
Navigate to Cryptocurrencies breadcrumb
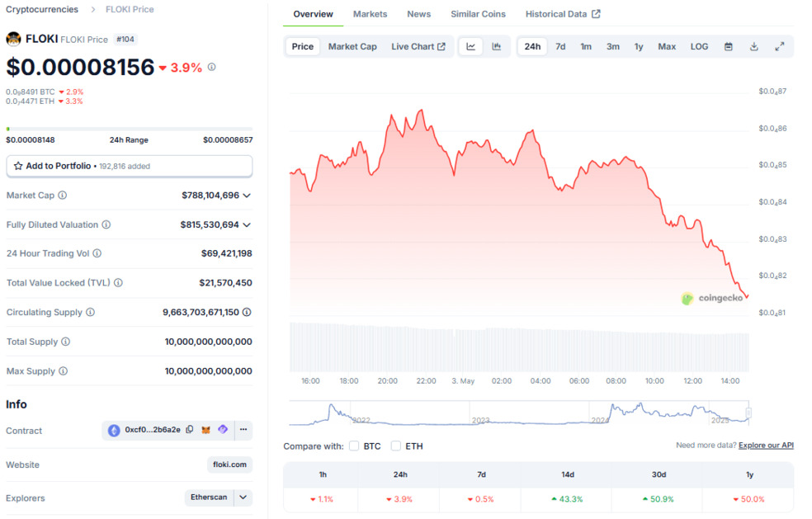click(x=42, y=9)
